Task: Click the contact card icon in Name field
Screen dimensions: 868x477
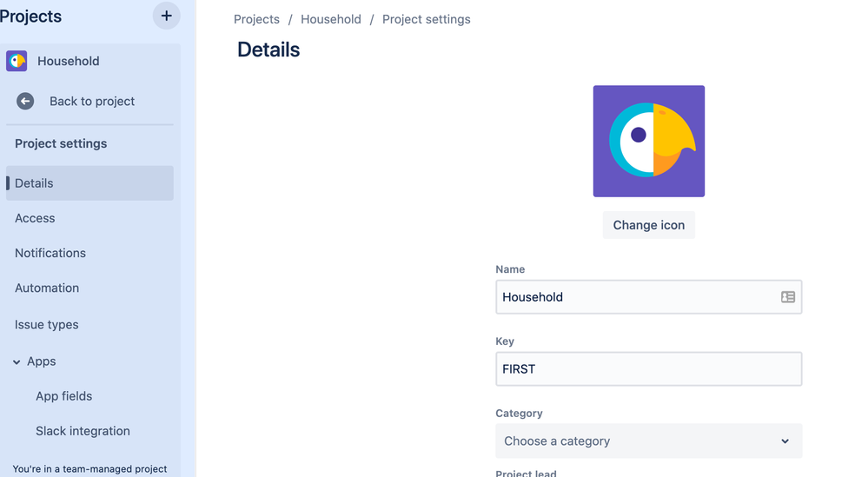Action: click(788, 297)
